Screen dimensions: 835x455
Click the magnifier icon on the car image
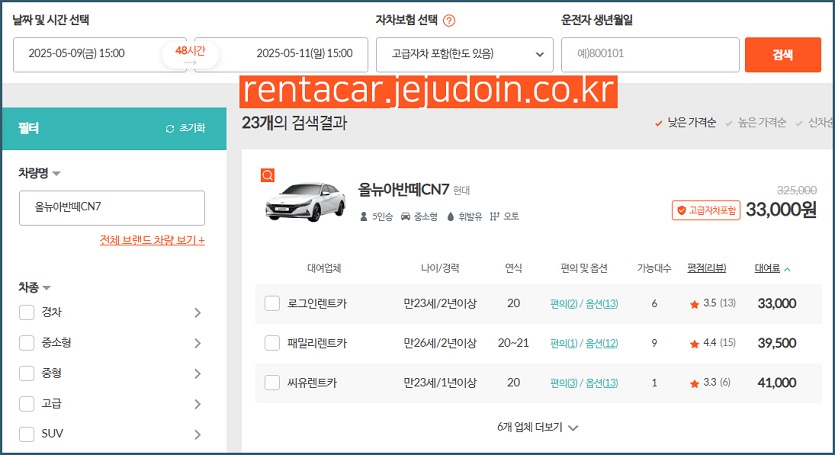(x=267, y=175)
